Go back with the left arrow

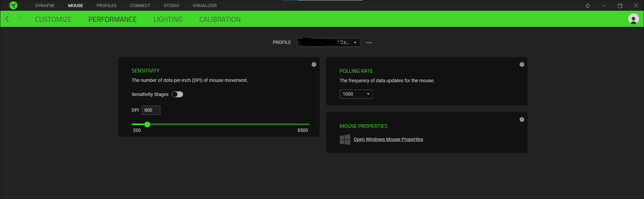tap(7, 19)
